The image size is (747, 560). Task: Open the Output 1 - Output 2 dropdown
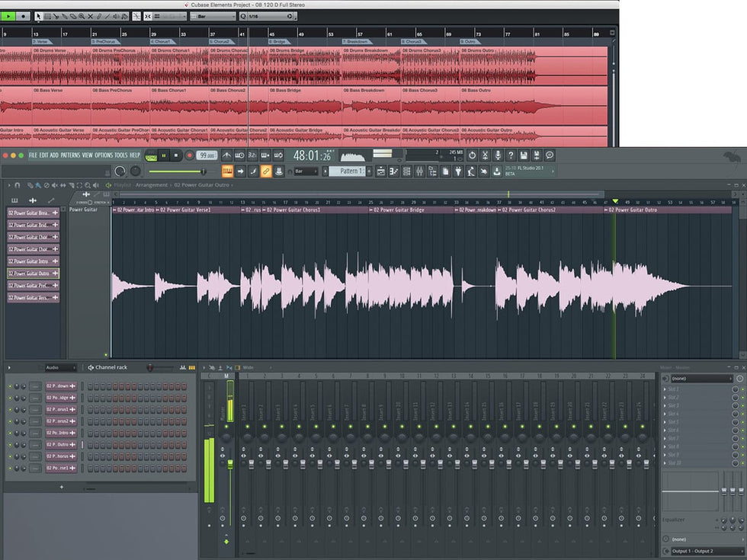[x=702, y=551]
